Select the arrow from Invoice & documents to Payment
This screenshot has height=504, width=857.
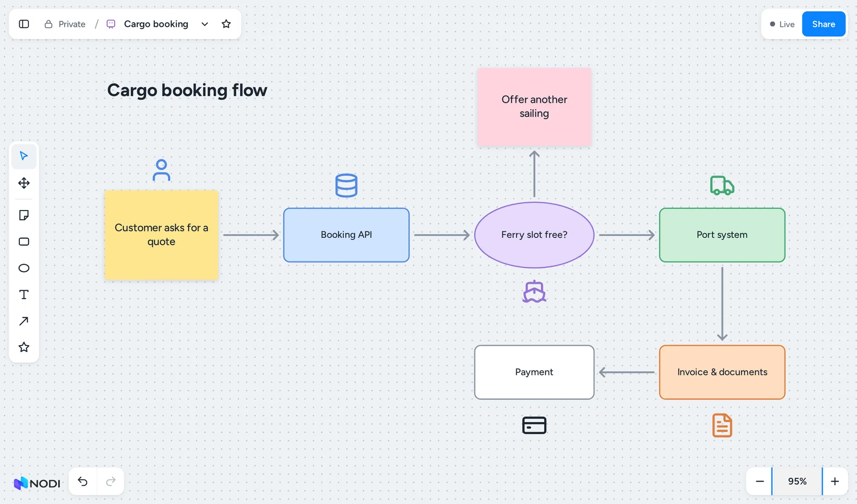coord(627,372)
